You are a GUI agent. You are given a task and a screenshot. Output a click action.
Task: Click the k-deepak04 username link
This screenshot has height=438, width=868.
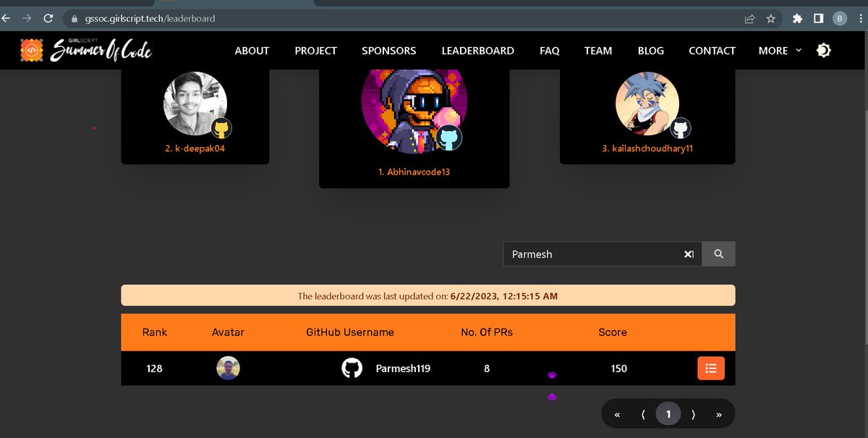pos(195,148)
